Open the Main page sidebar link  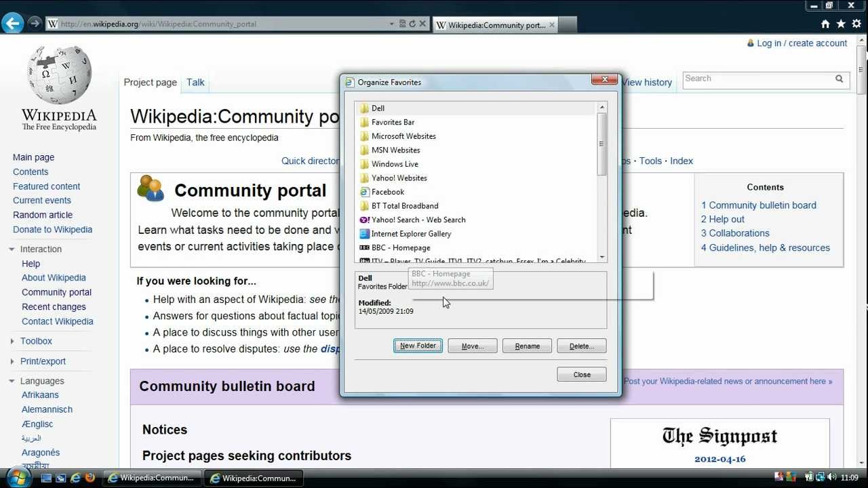33,157
